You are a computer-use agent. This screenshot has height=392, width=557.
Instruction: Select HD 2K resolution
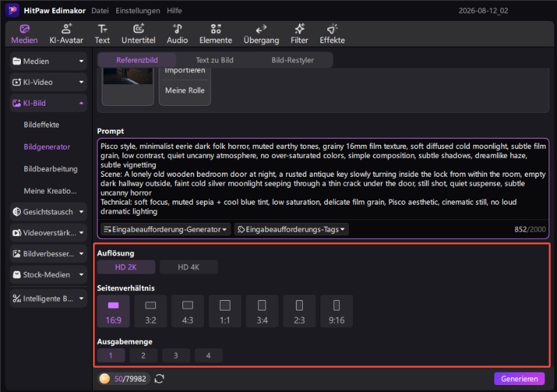click(x=126, y=267)
